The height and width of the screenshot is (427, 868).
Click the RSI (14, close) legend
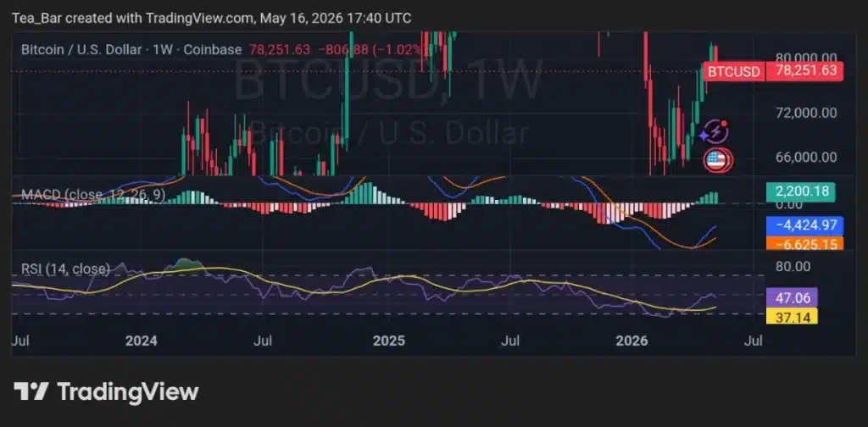pyautogui.click(x=65, y=269)
